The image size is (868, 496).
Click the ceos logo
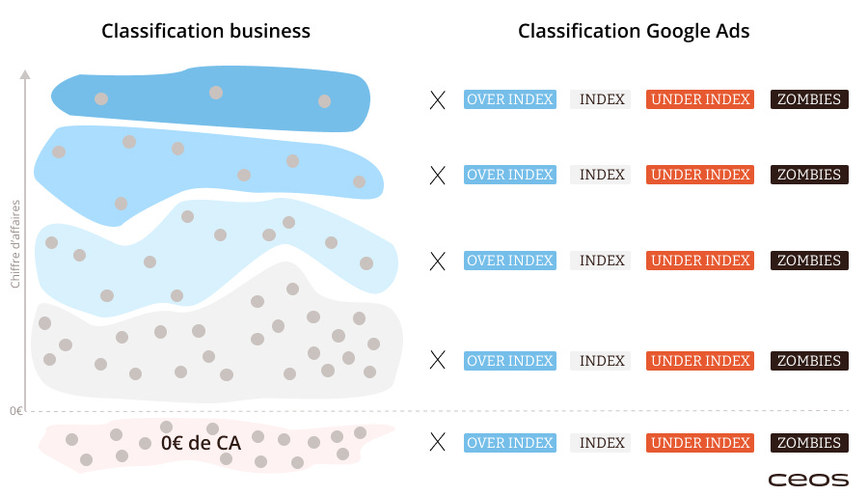807,480
